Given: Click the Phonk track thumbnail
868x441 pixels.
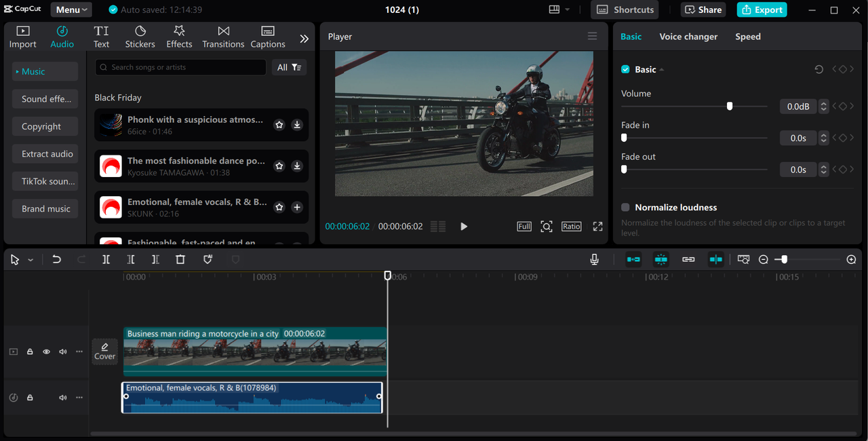Looking at the screenshot, I should click(x=111, y=125).
